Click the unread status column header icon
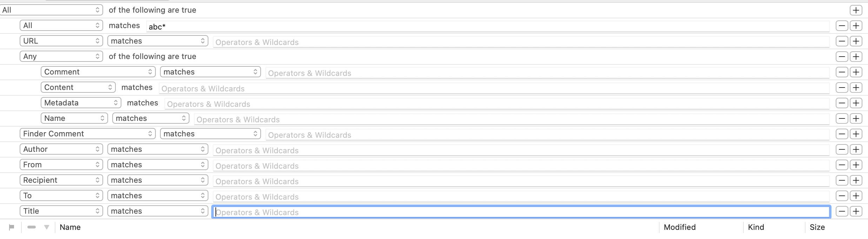 point(32,227)
